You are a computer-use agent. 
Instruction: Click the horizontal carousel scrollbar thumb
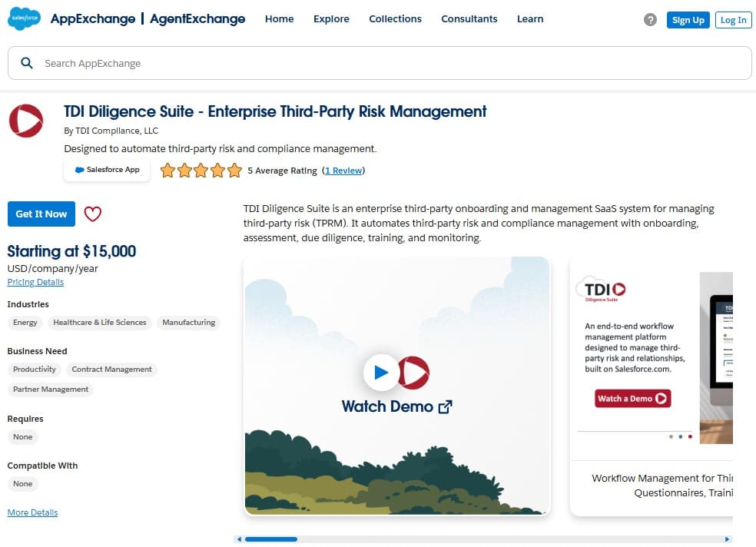(271, 539)
